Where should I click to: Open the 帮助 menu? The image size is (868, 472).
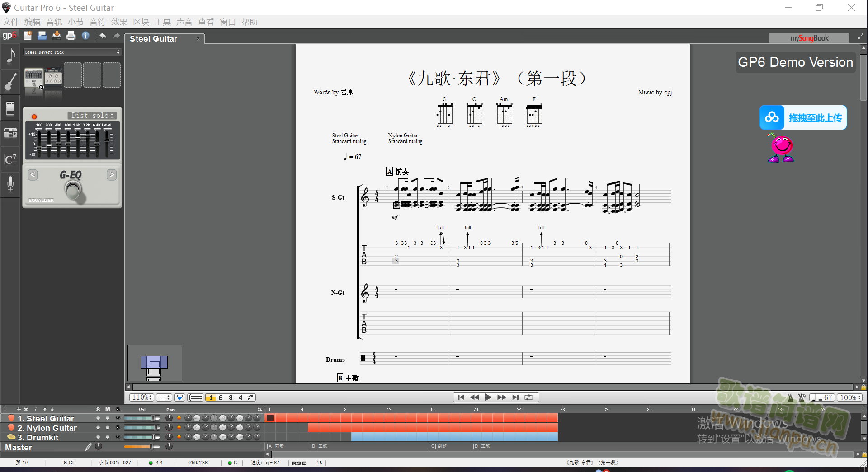(250, 22)
